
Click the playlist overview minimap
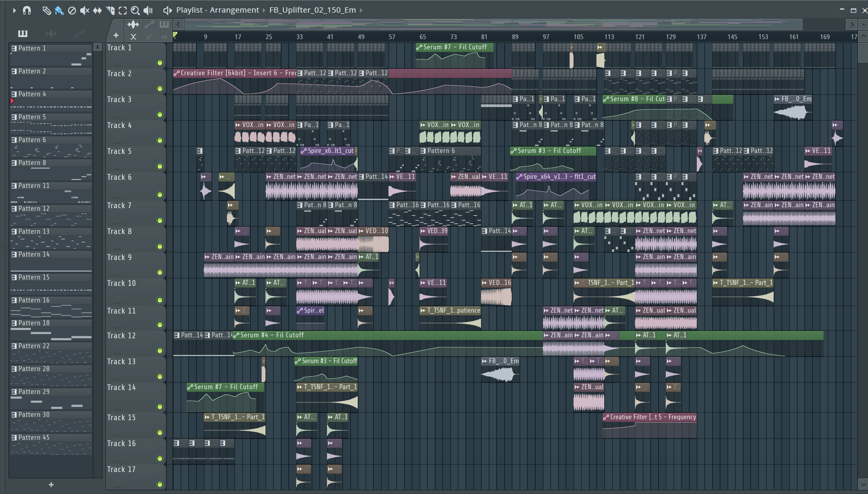pos(493,24)
